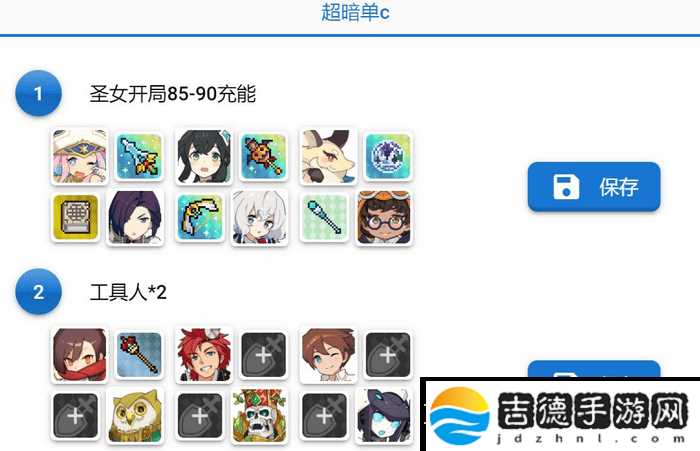Select the goggles and glasses girl avatar
This screenshot has width=700, height=451.
pos(384,217)
